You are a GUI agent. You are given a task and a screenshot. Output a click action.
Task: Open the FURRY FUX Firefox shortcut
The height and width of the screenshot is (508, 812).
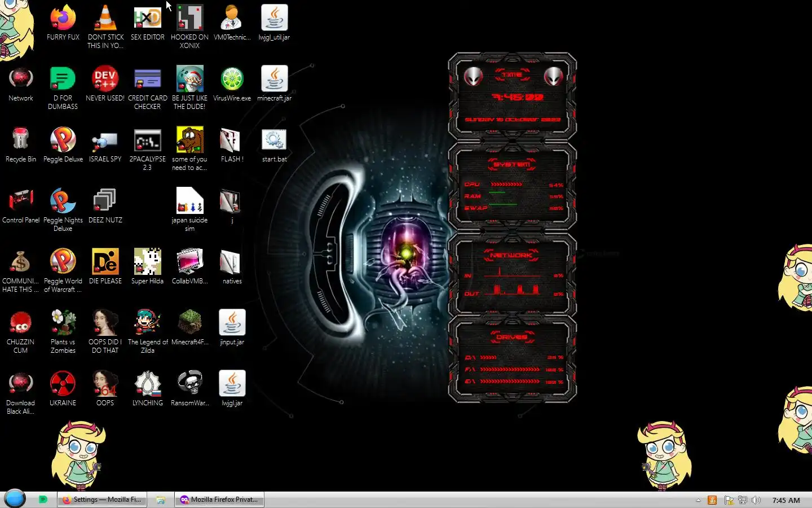pyautogui.click(x=63, y=18)
